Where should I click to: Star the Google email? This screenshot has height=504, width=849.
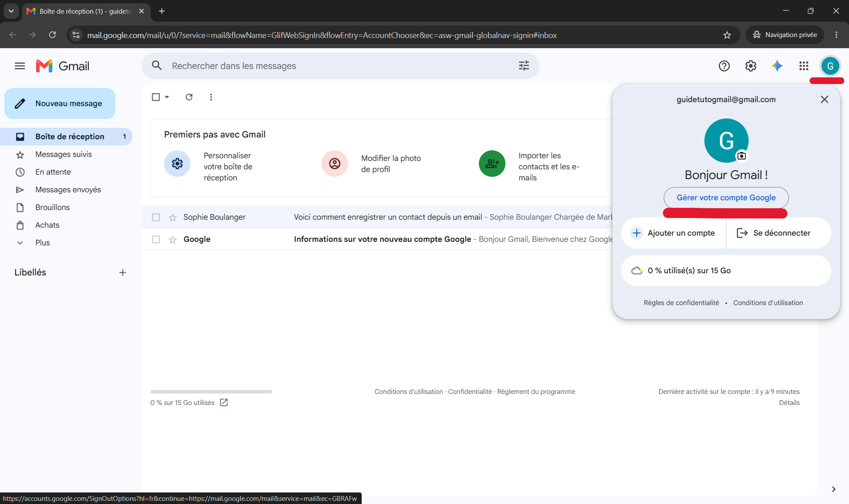pyautogui.click(x=172, y=239)
